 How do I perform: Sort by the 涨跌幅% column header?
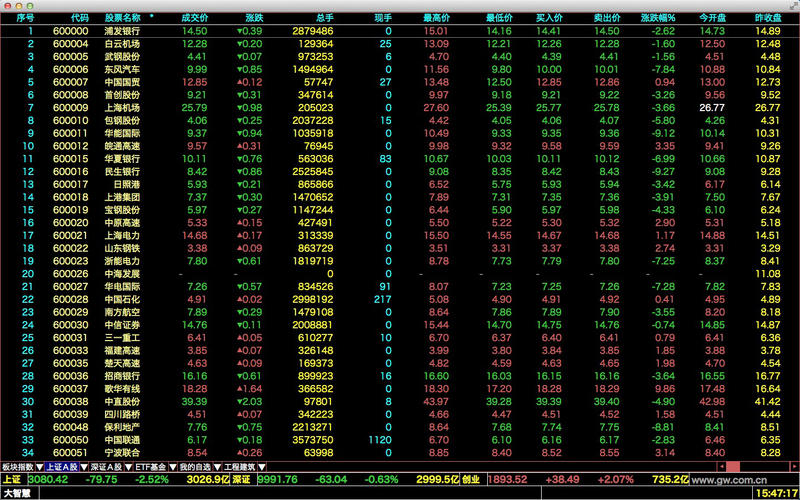[658, 18]
